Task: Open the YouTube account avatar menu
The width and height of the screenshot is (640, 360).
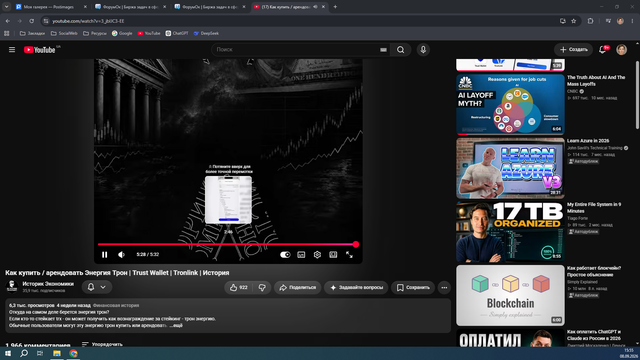Action: coord(621,50)
